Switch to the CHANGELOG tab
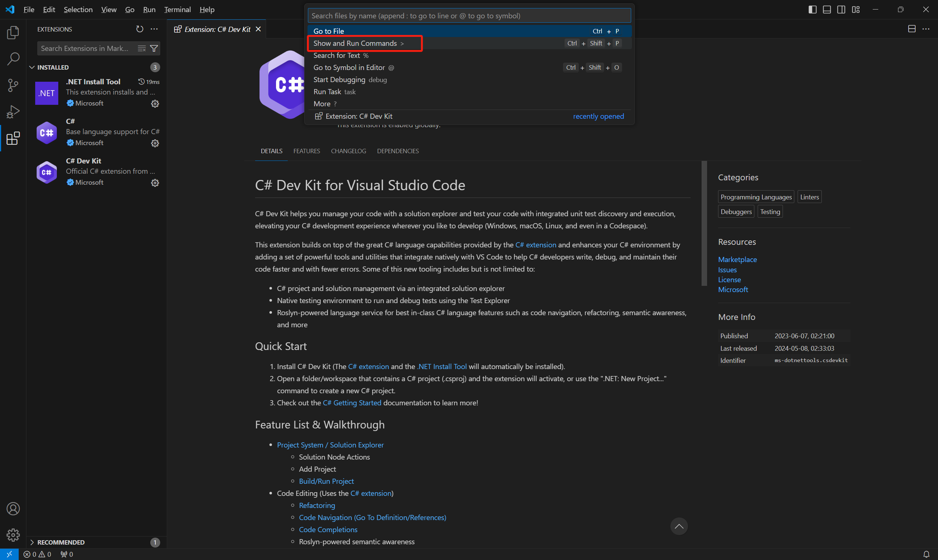 tap(349, 151)
